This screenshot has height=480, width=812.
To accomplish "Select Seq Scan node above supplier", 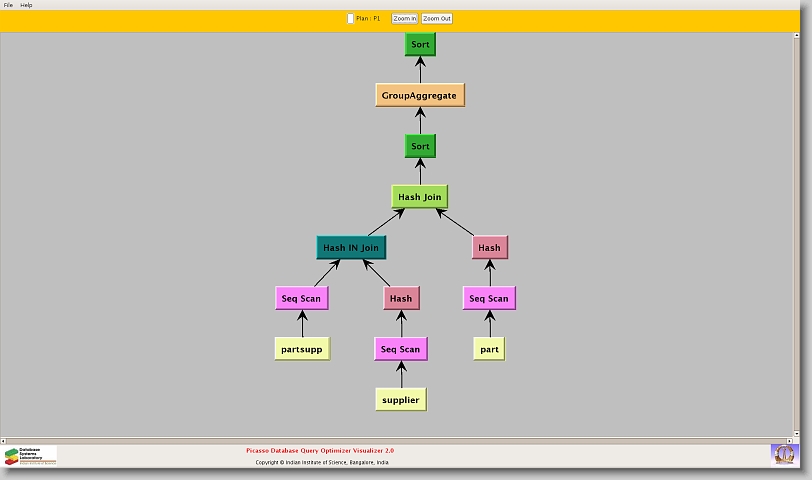I will click(401, 349).
